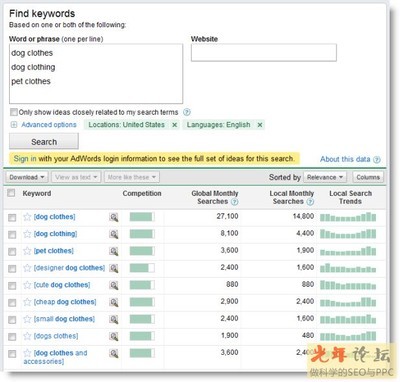Open magnifier insights for [small dog clothes]
The image size is (400, 382).
(114, 319)
